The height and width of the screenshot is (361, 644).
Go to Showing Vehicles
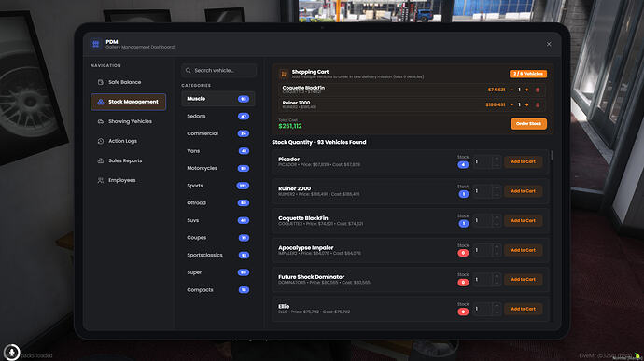[x=128, y=121]
